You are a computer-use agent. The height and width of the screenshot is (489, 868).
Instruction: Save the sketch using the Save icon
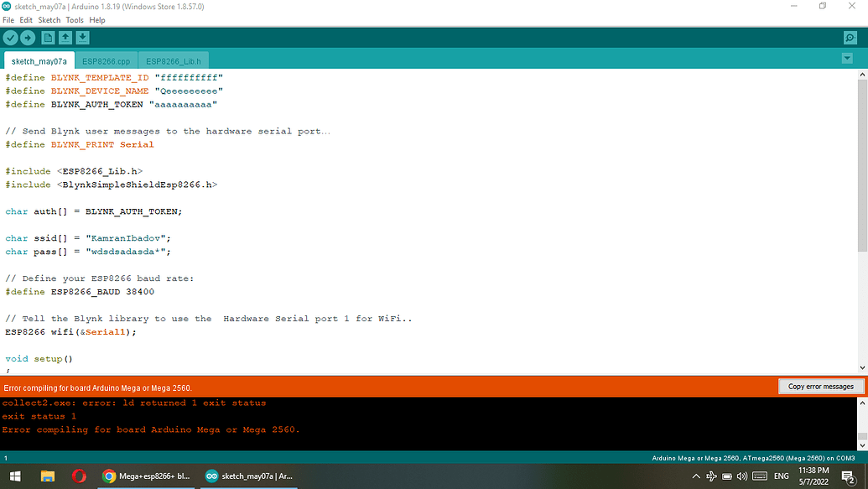[82, 37]
